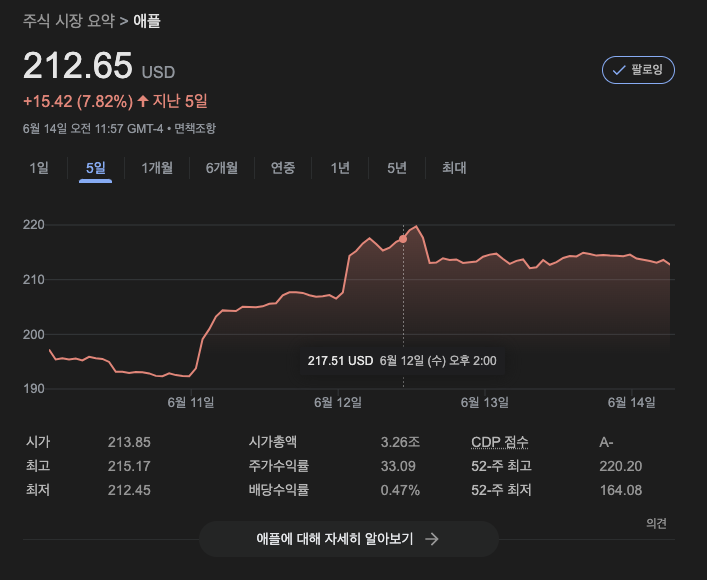Select the 1일 range tab
This screenshot has height=580, width=707.
tap(39, 168)
